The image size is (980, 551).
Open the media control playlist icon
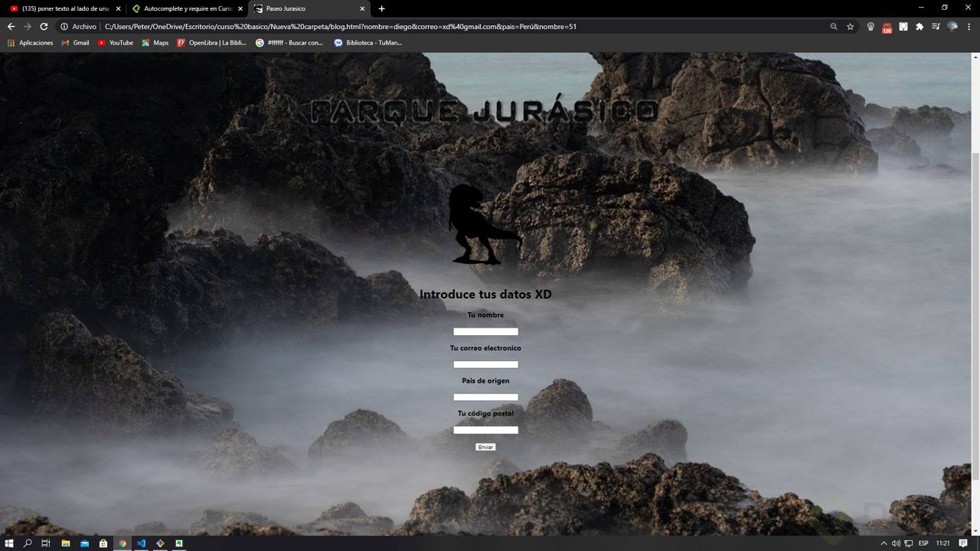tap(936, 27)
